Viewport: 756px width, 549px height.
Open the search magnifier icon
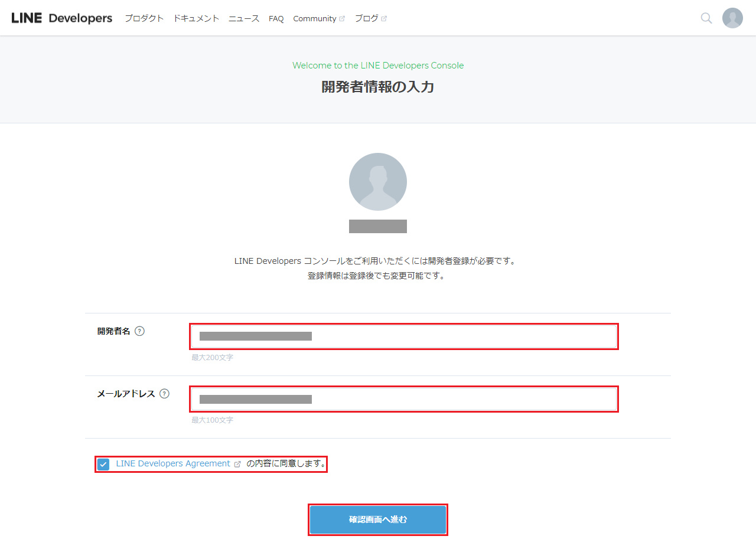click(x=706, y=18)
